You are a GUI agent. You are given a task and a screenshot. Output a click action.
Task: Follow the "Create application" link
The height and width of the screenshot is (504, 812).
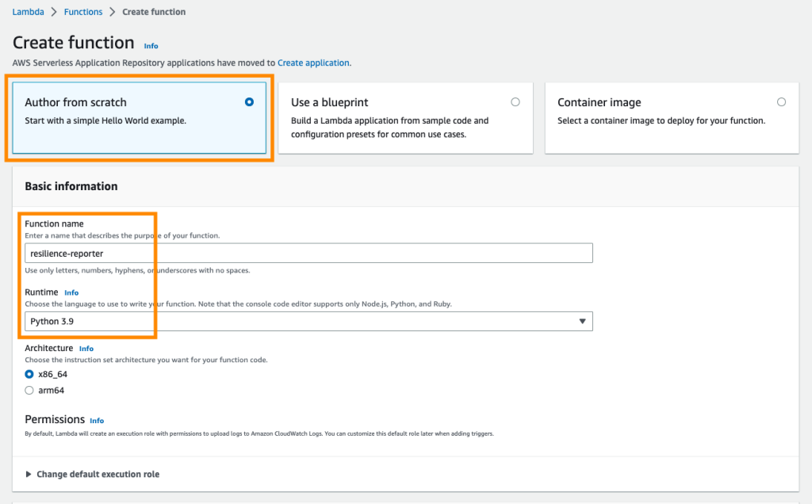(315, 62)
